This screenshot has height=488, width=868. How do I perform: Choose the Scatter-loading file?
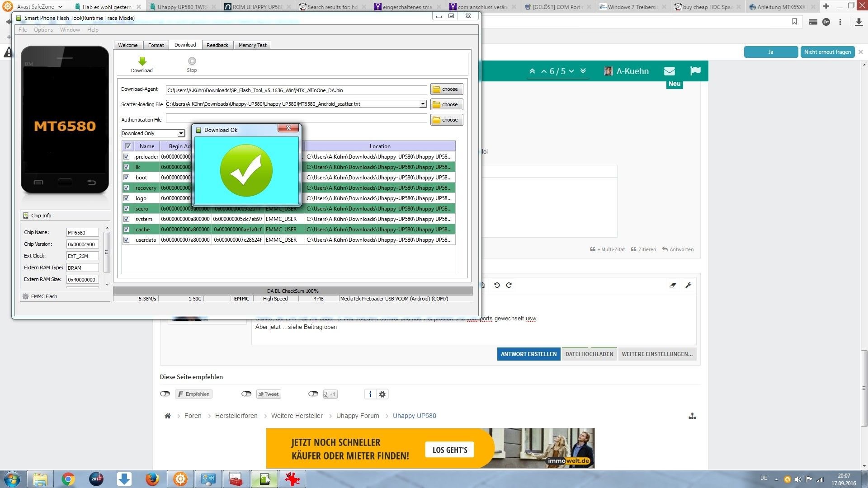(446, 104)
